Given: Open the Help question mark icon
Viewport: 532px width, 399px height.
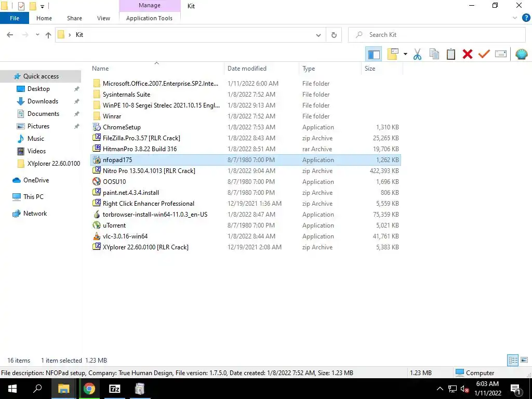Looking at the screenshot, I should point(526,18).
